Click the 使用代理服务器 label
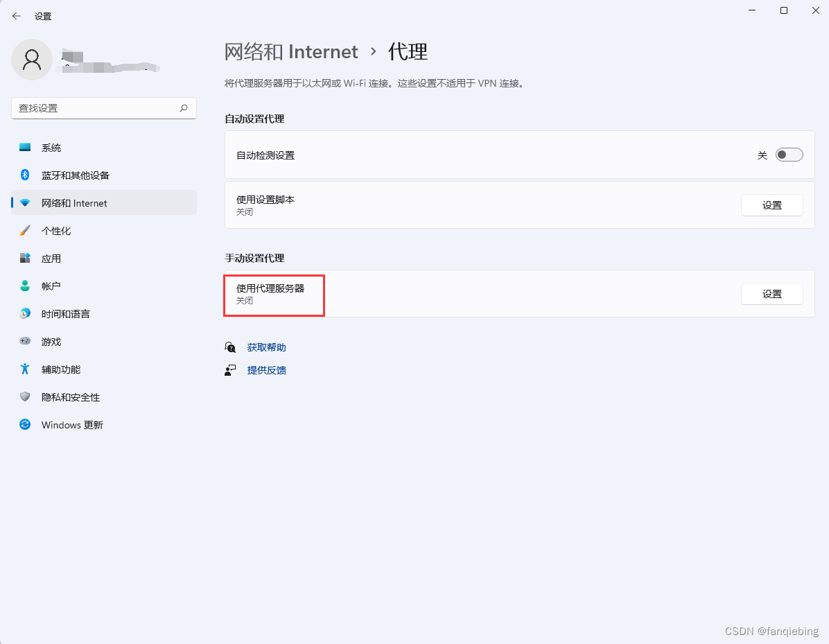Image resolution: width=829 pixels, height=644 pixels. tap(270, 288)
